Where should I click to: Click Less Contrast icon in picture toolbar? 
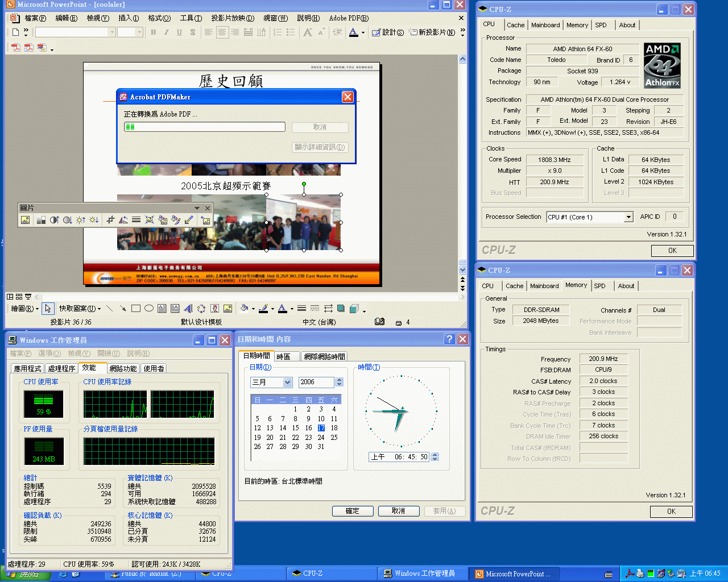(67, 220)
